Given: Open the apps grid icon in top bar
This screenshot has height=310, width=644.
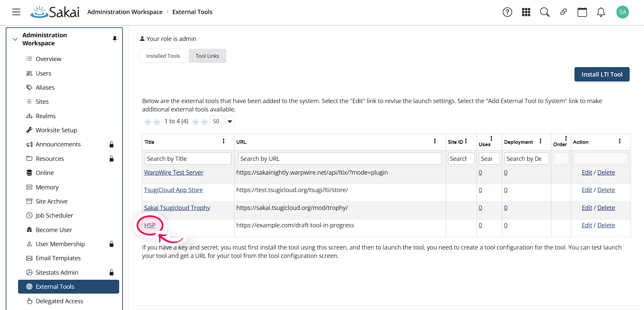Looking at the screenshot, I should pyautogui.click(x=526, y=12).
